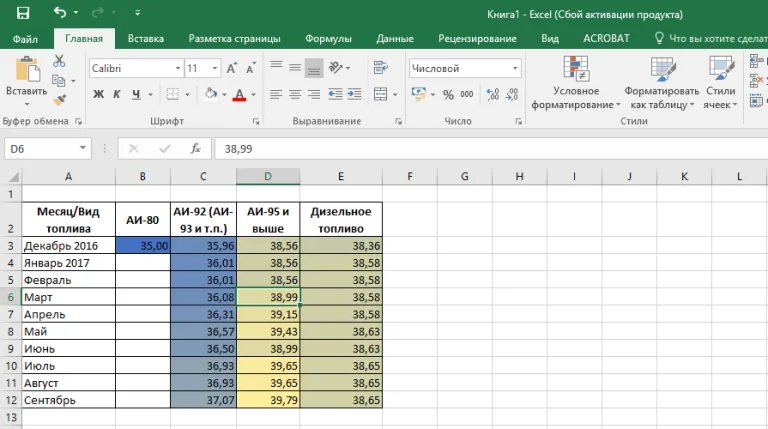Screen dimensions: 768x429
Task: Open the font size 11 dropdown
Action: tap(215, 68)
